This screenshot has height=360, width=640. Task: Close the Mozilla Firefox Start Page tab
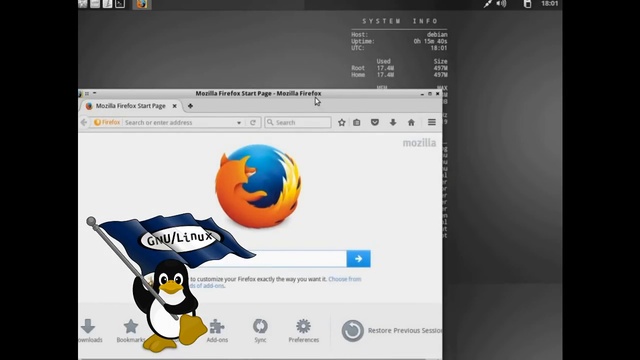tap(174, 106)
